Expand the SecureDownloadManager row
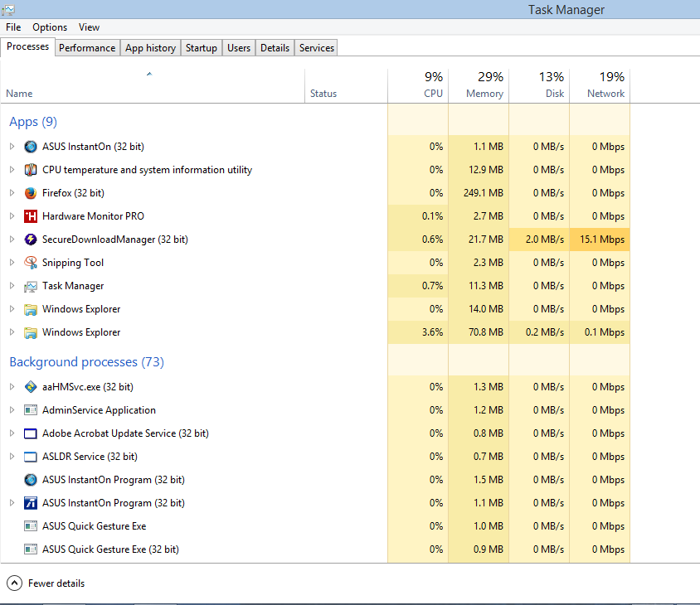The height and width of the screenshot is (605, 700). pyautogui.click(x=12, y=240)
